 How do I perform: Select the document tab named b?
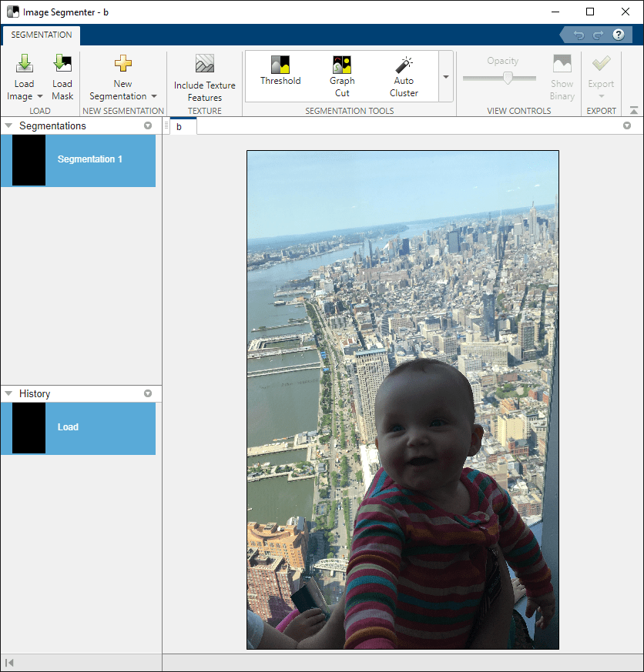(x=179, y=127)
